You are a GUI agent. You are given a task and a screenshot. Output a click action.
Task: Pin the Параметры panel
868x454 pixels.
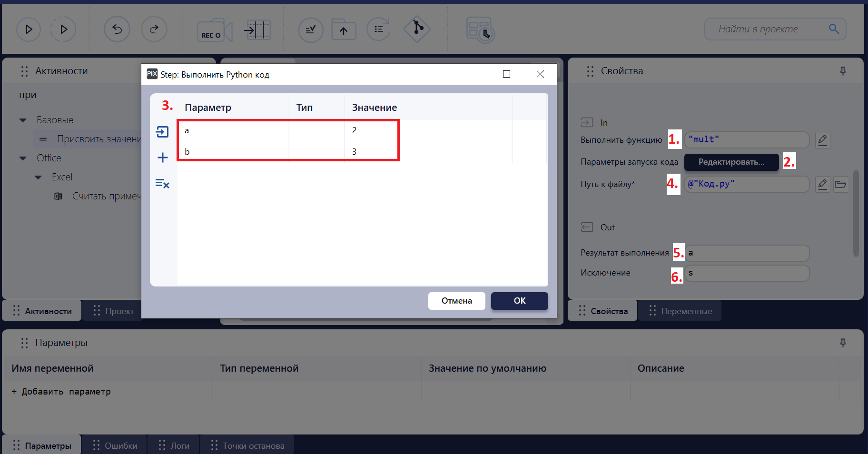pyautogui.click(x=843, y=343)
